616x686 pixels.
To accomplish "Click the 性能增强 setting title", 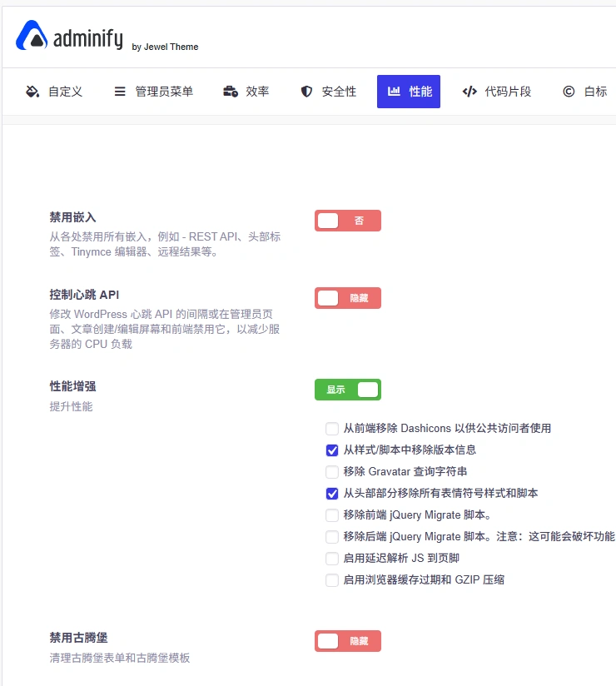I will point(72,386).
